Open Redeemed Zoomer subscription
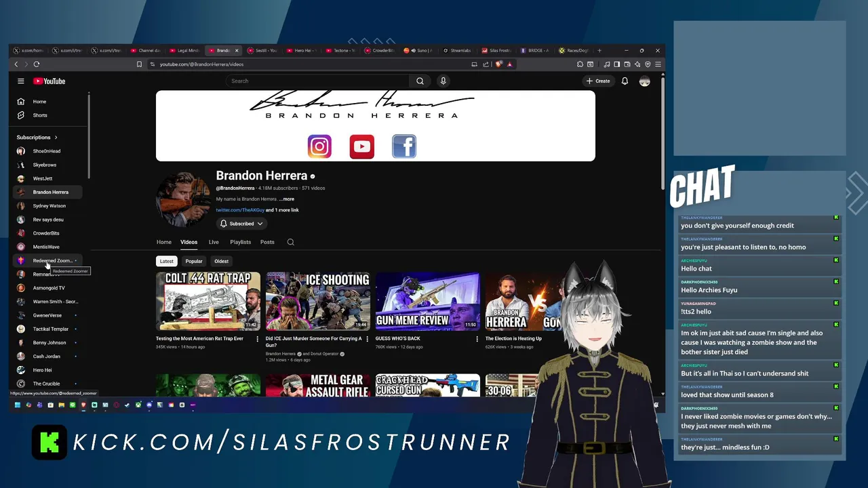This screenshot has height=488, width=868. 49,260
